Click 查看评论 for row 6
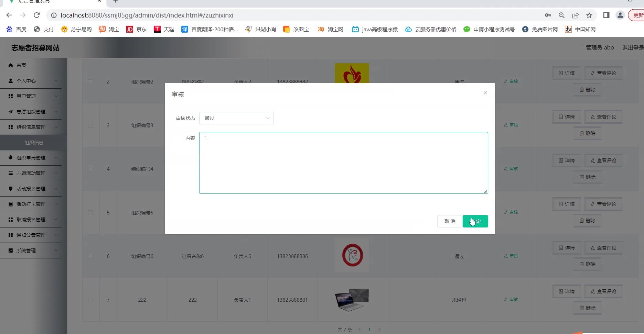The image size is (644, 334). coord(603,248)
